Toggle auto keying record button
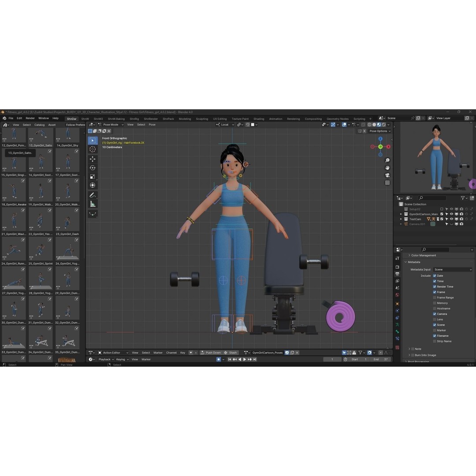The height and width of the screenshot is (476, 476). (218, 360)
